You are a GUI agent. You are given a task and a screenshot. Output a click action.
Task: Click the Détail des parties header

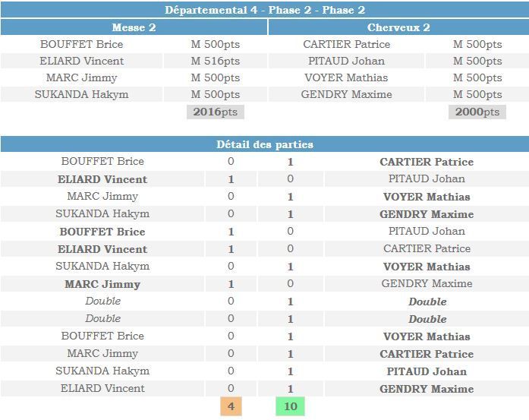[x=264, y=144]
